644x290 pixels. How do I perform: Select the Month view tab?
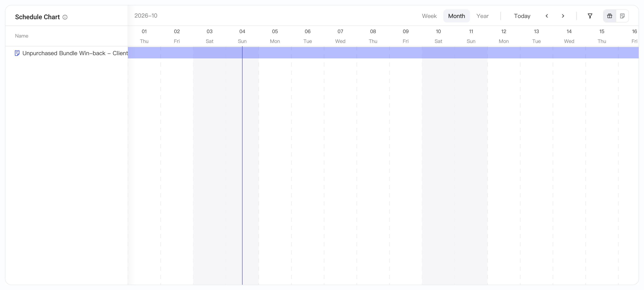click(x=456, y=16)
